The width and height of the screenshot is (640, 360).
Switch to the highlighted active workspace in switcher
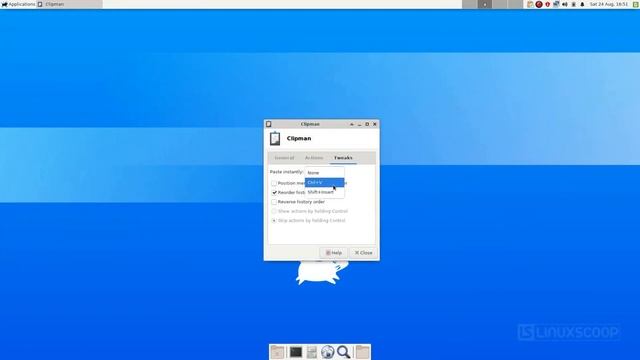[x=485, y=4]
